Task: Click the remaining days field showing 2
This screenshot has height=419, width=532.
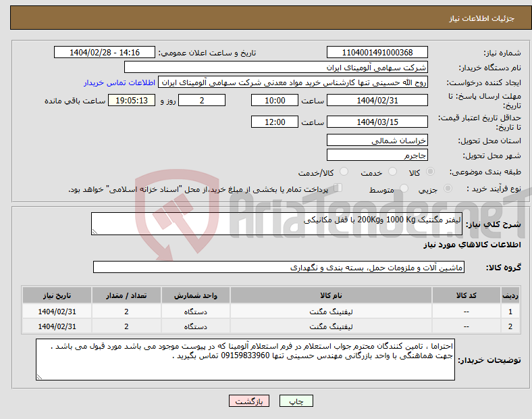Action: pos(202,101)
